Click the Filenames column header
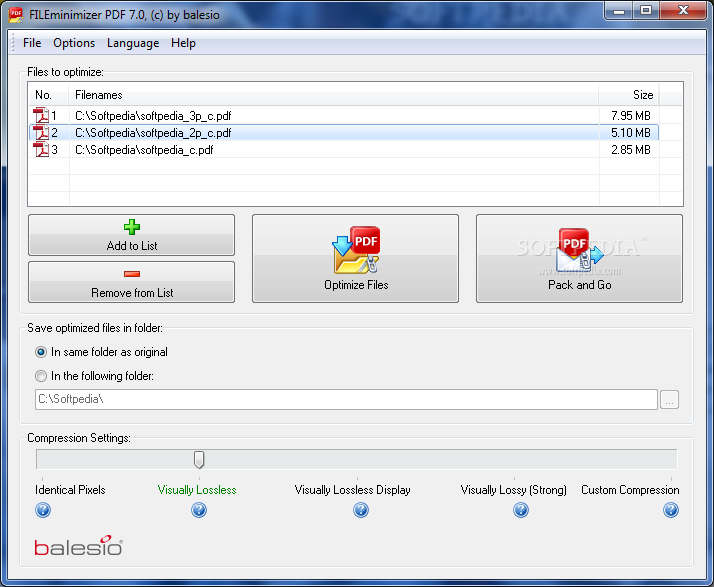714x587 pixels. click(334, 95)
